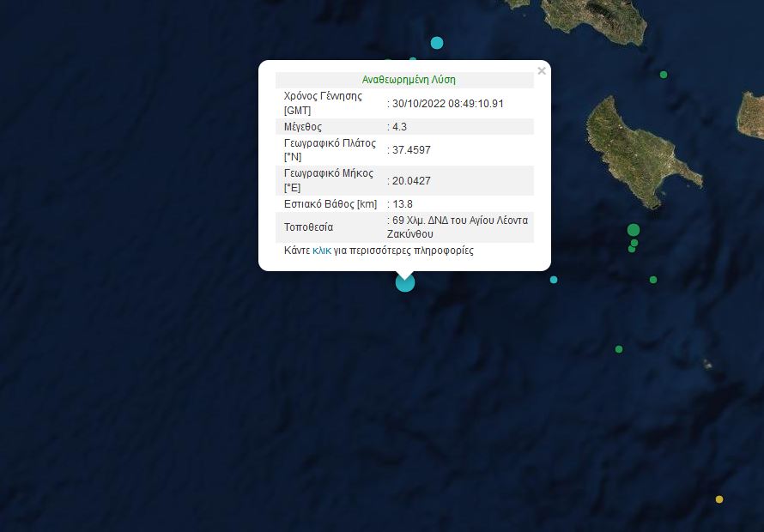Click the magnitude value 4.3
Screen dimensions: 764x532
coord(399,126)
